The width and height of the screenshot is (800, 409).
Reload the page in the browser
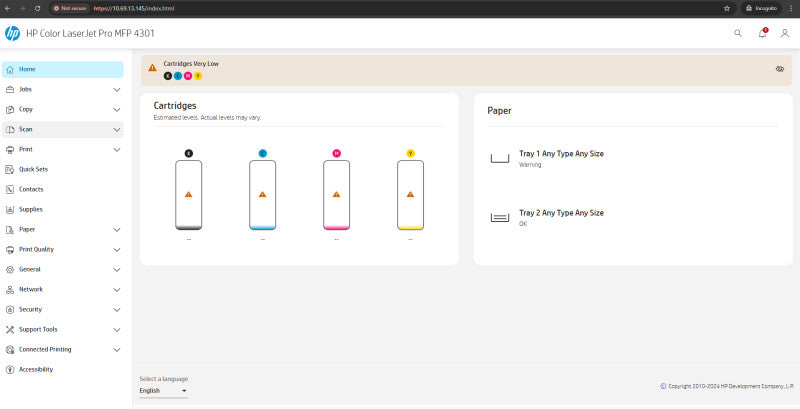click(x=37, y=8)
